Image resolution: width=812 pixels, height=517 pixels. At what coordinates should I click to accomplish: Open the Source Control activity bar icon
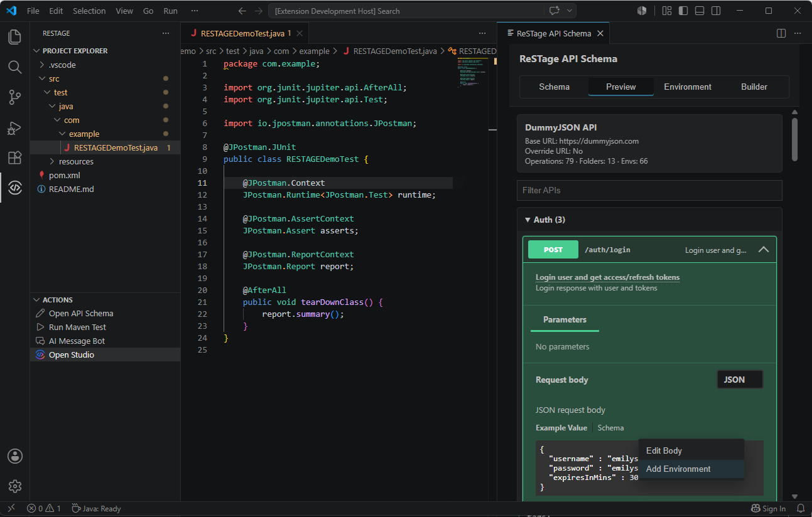pos(15,97)
